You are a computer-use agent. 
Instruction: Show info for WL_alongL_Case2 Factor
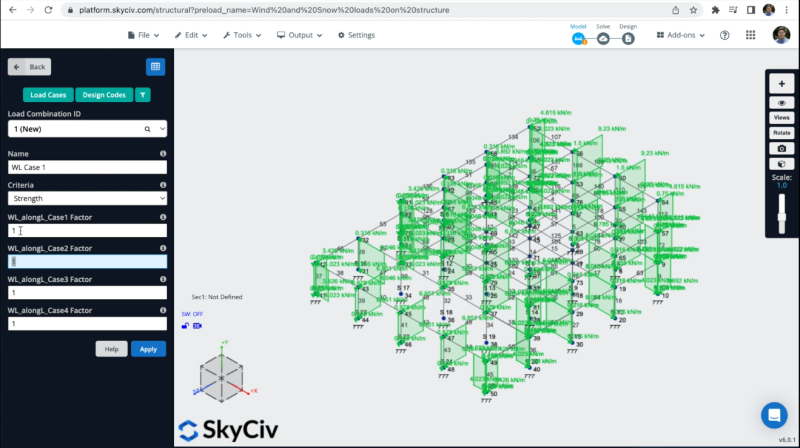(163, 248)
